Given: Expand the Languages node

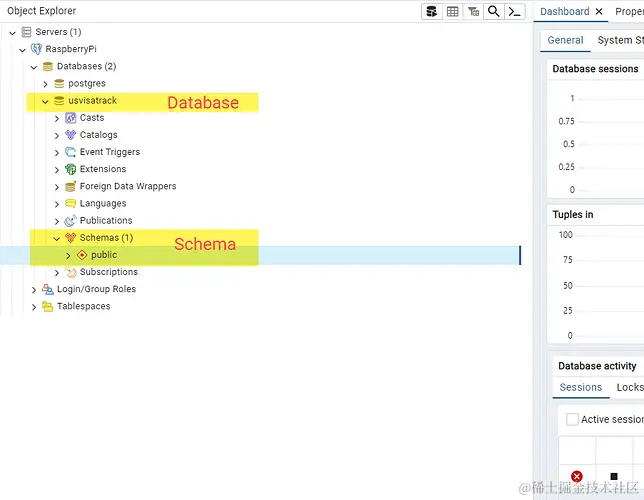Looking at the screenshot, I should [57, 204].
